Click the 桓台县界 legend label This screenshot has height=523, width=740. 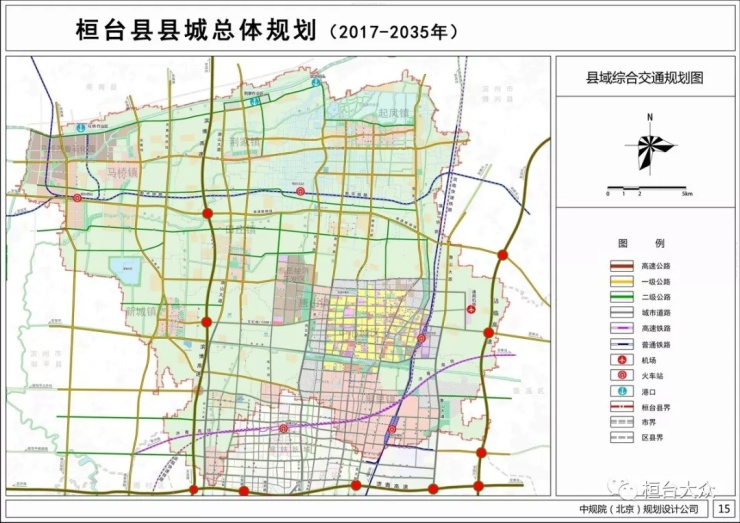656,407
